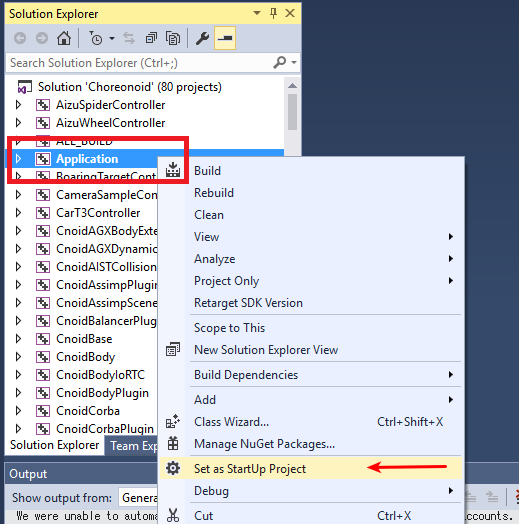The image size is (519, 524).
Task: Click the NuGet package gift icon
Action: (173, 444)
